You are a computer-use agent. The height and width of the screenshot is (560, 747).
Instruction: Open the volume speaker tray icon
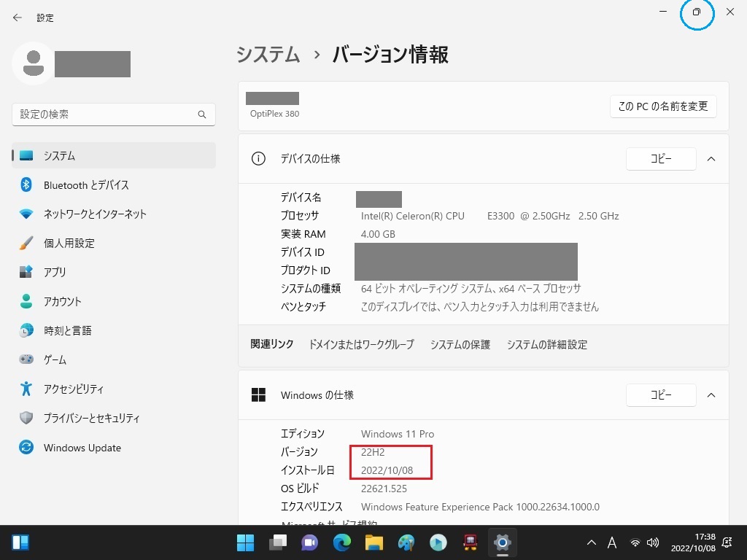point(653,542)
